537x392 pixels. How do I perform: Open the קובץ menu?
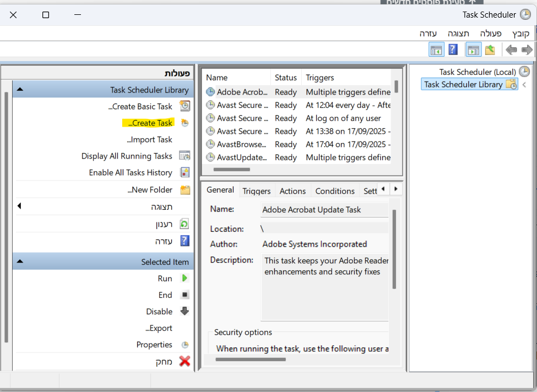[520, 33]
